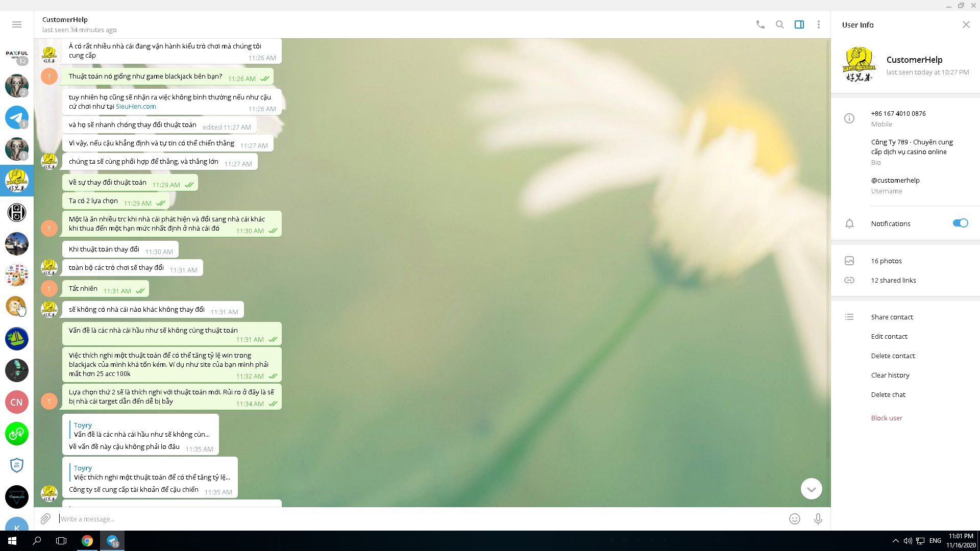The width and height of the screenshot is (980, 551).
Task: Open the three-dot chat options menu
Action: [818, 24]
